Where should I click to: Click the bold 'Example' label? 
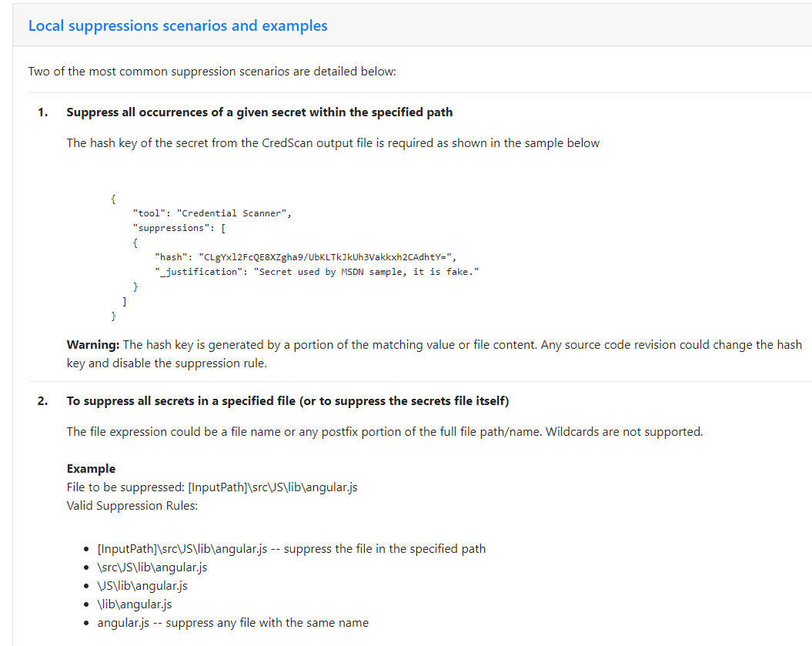point(91,469)
